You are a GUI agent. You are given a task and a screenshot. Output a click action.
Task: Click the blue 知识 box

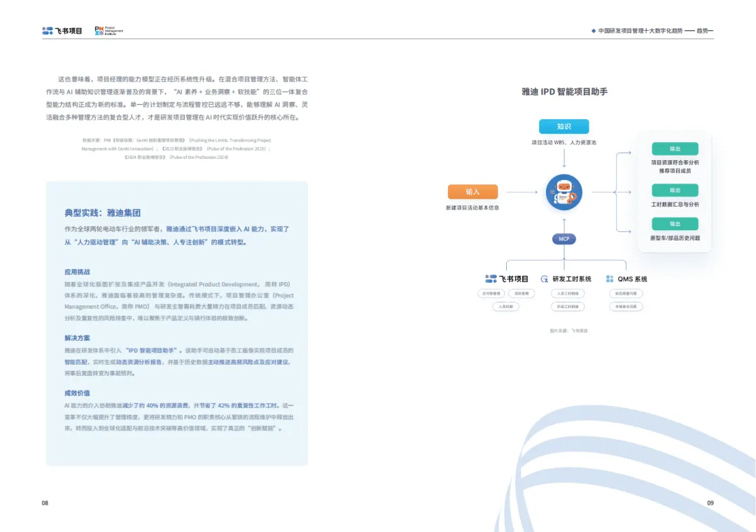[563, 127]
